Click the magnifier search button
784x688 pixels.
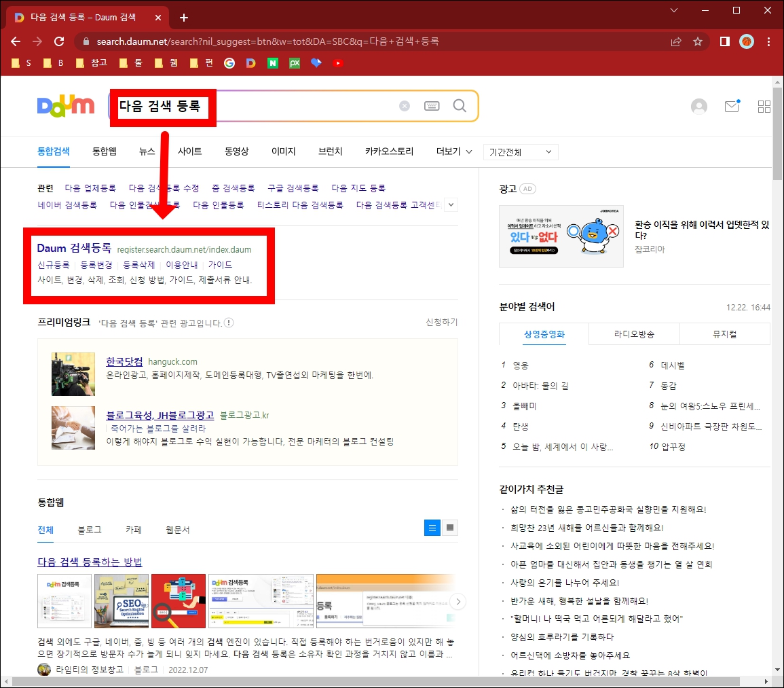[x=460, y=105]
